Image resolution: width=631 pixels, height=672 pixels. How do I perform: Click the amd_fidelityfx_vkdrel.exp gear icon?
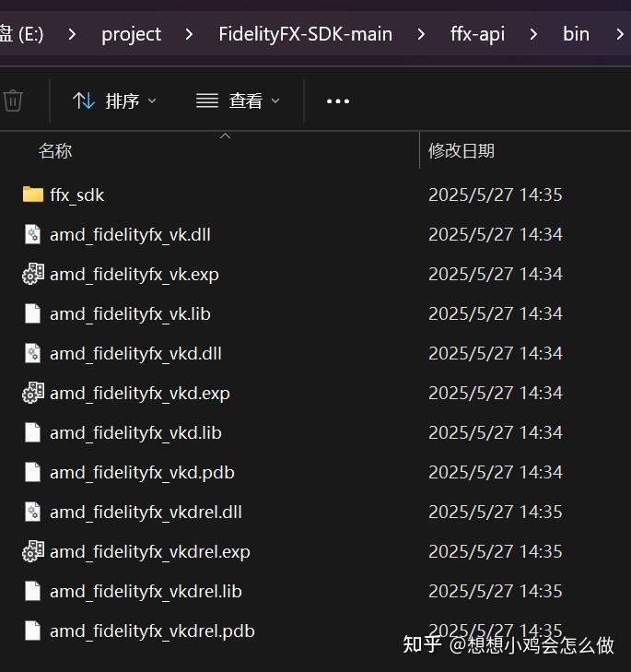coord(33,551)
